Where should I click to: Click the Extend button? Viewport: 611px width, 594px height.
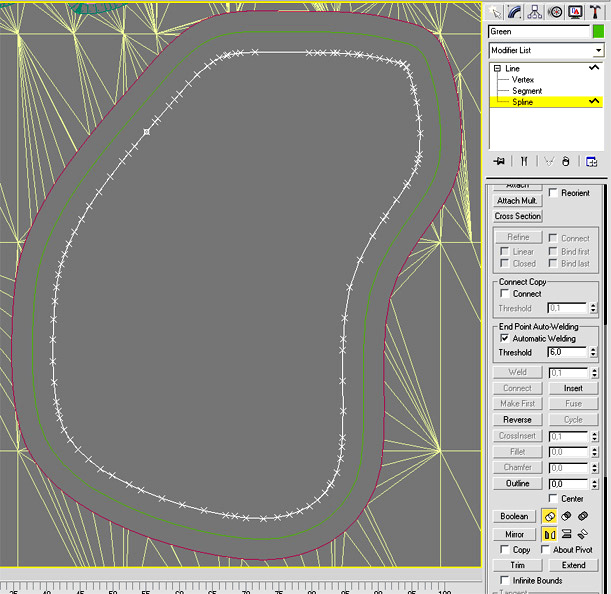(573, 565)
